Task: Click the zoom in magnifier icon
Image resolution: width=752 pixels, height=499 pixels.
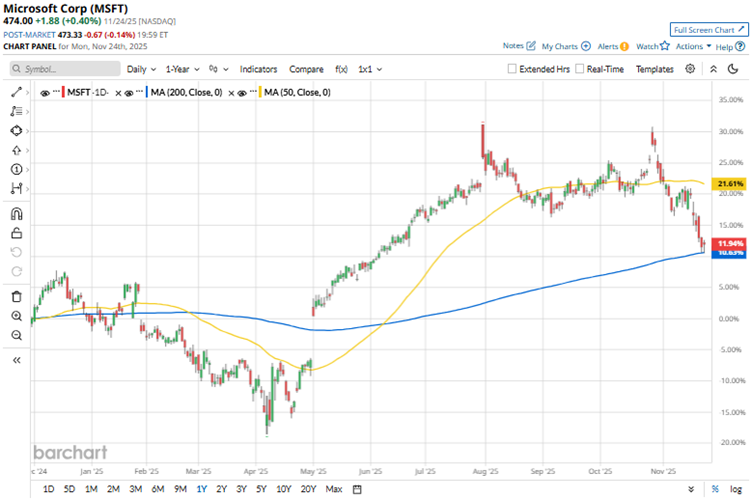Action: point(16,316)
